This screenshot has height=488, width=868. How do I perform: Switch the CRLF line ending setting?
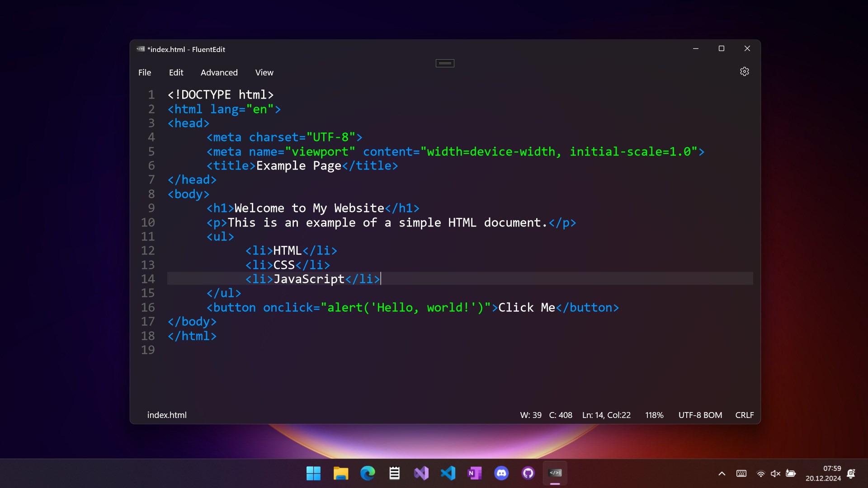point(744,415)
